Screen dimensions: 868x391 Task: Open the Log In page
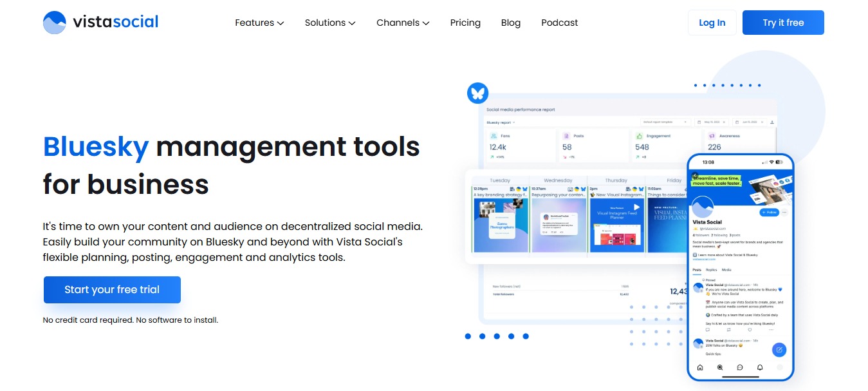click(712, 22)
